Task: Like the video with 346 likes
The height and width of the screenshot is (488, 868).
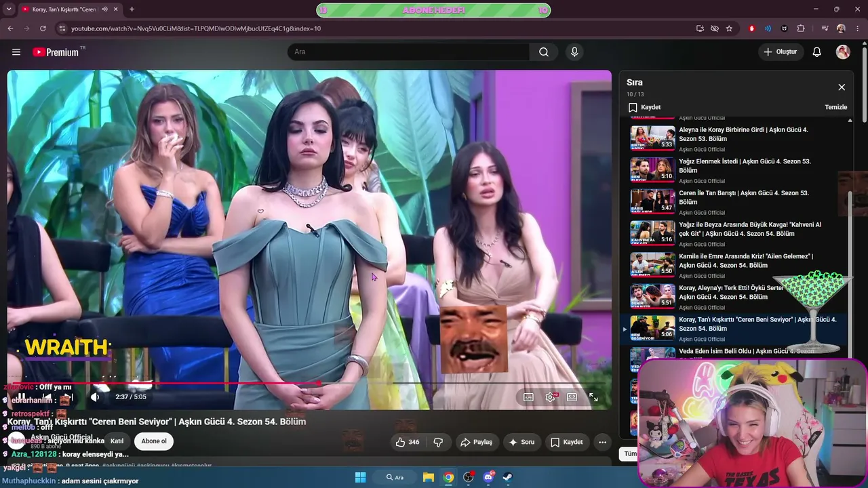Action: point(407,442)
